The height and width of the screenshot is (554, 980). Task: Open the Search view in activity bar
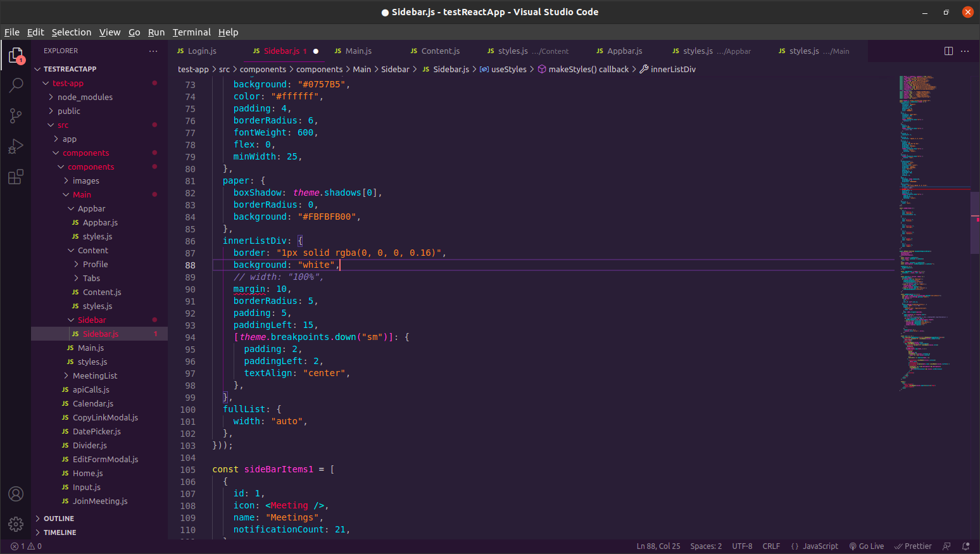[16, 85]
